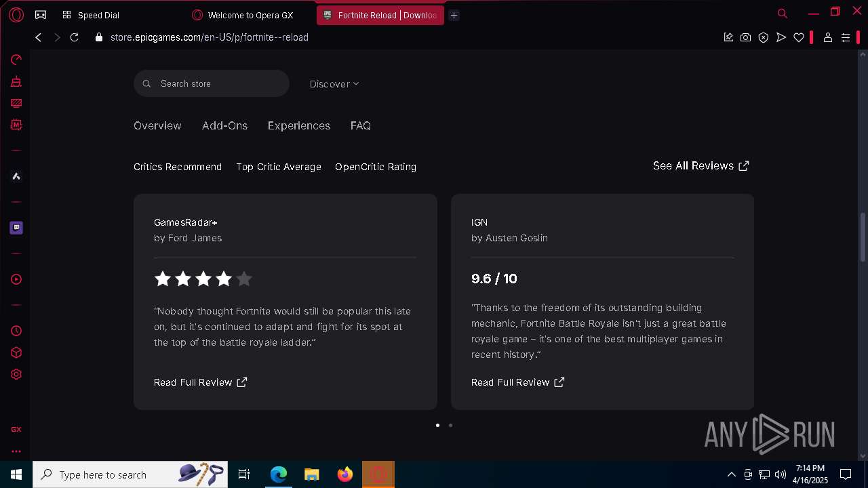The width and height of the screenshot is (868, 488).
Task: Open the ad blocker shield icon
Action: coord(764,37)
